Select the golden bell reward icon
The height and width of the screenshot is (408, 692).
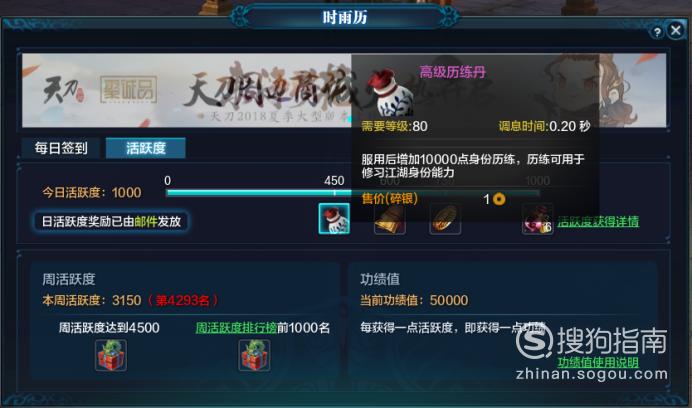[390, 219]
